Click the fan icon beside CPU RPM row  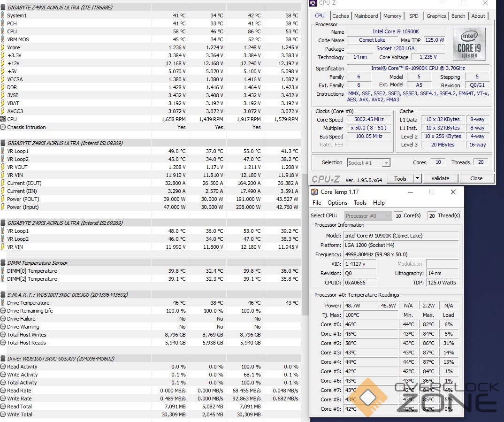pos(3,119)
